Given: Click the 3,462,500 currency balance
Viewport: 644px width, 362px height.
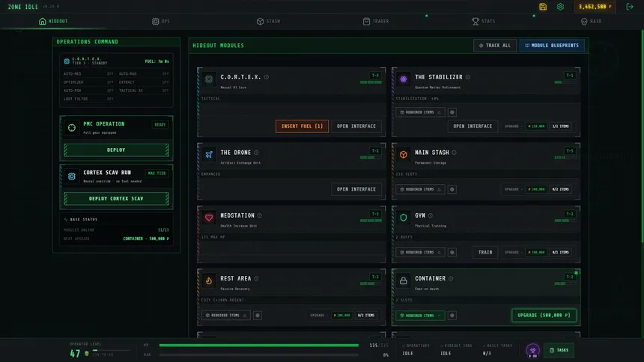Looking at the screenshot, I should point(595,7).
